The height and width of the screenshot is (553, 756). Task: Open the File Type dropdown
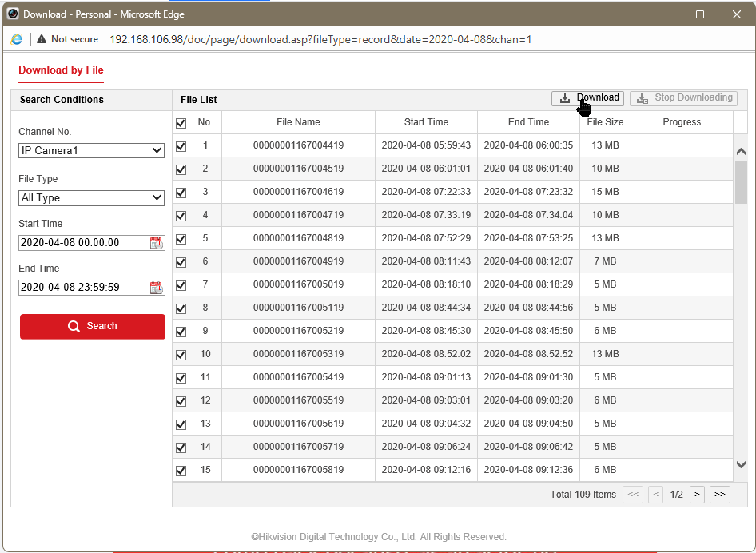coord(91,198)
